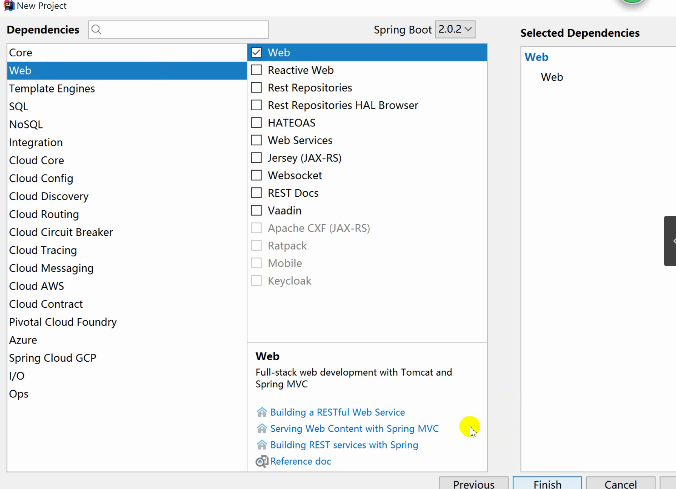
Task: Tick the Rest Repositories checkbox
Action: 257,88
